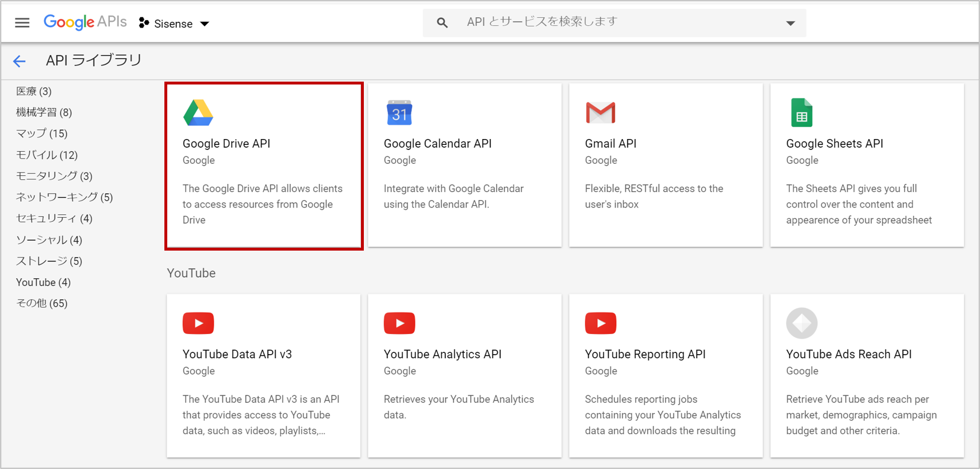
Task: Click the YouTube Data API v3 play icon
Action: pyautogui.click(x=198, y=323)
